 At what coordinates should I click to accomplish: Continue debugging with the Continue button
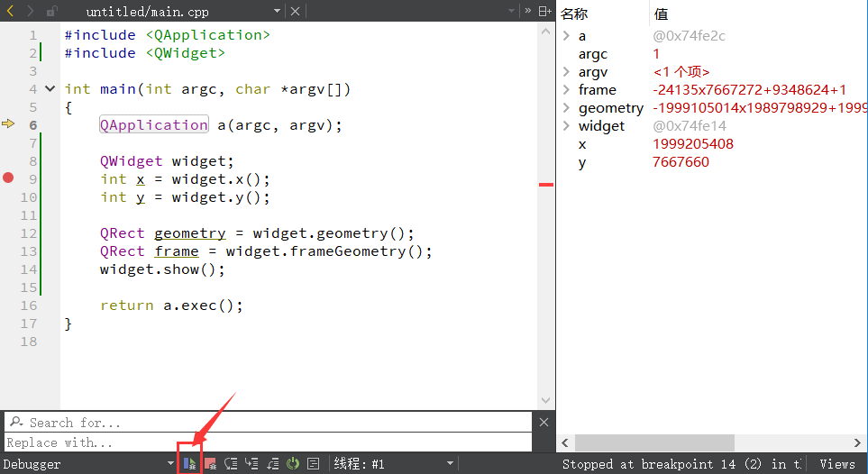[x=189, y=463]
